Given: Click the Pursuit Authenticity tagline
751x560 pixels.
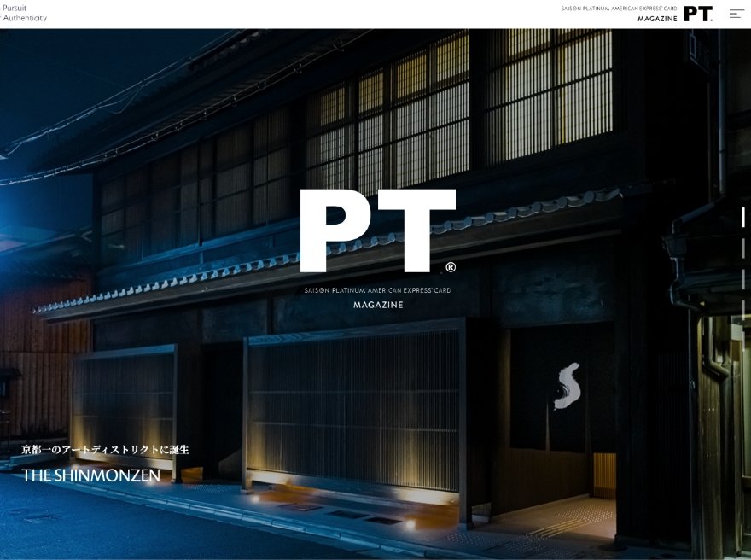Looking at the screenshot, I should (24, 14).
